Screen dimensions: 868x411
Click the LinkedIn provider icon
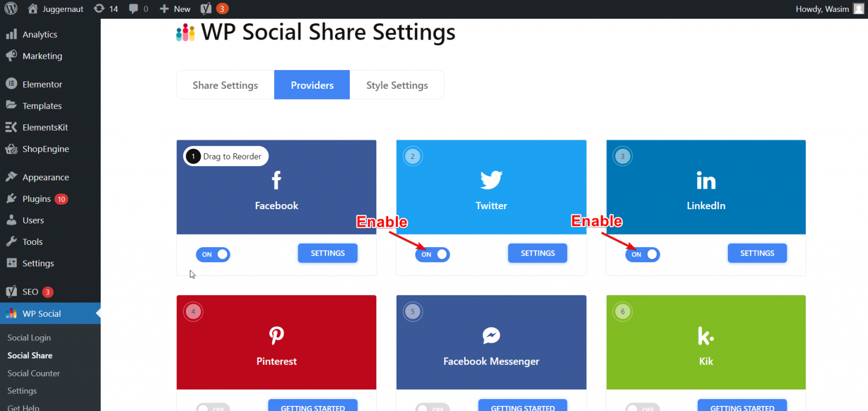click(x=705, y=180)
